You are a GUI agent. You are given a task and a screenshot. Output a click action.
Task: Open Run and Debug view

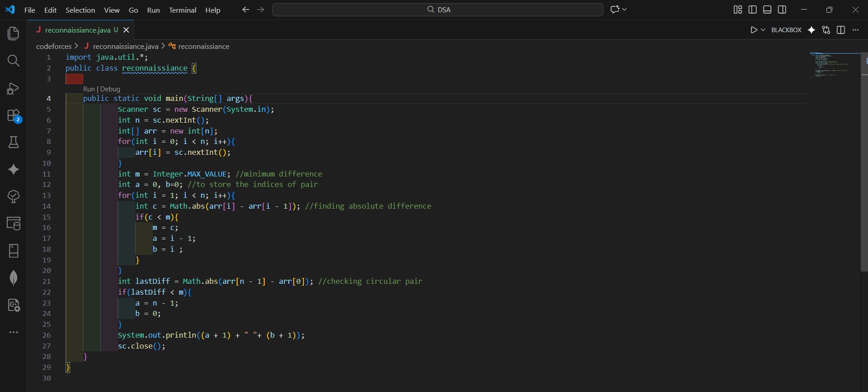[14, 88]
